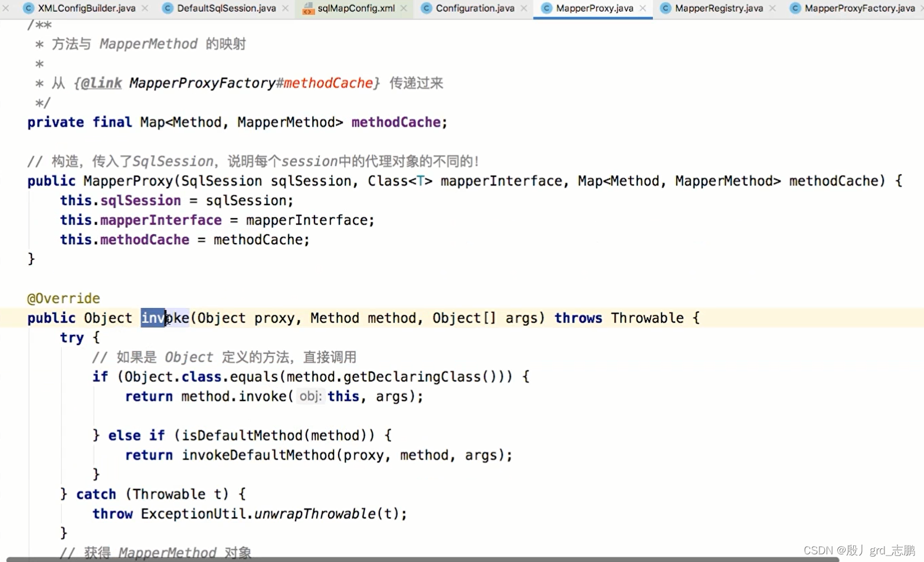Close the sqlMapConfig.xml tab
The width and height of the screenshot is (924, 562).
[x=404, y=8]
